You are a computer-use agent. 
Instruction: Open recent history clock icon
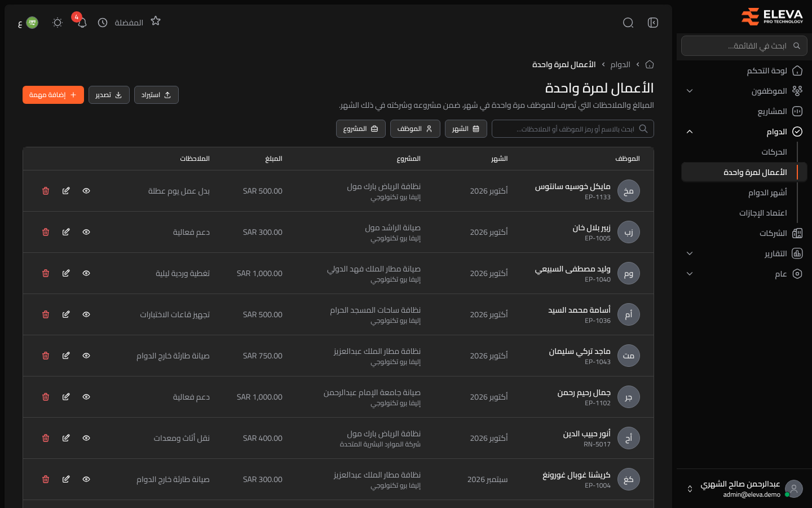[x=103, y=23]
